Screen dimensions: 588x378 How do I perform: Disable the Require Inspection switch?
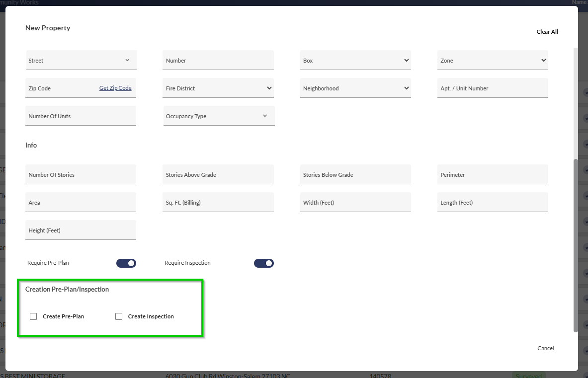tap(264, 263)
